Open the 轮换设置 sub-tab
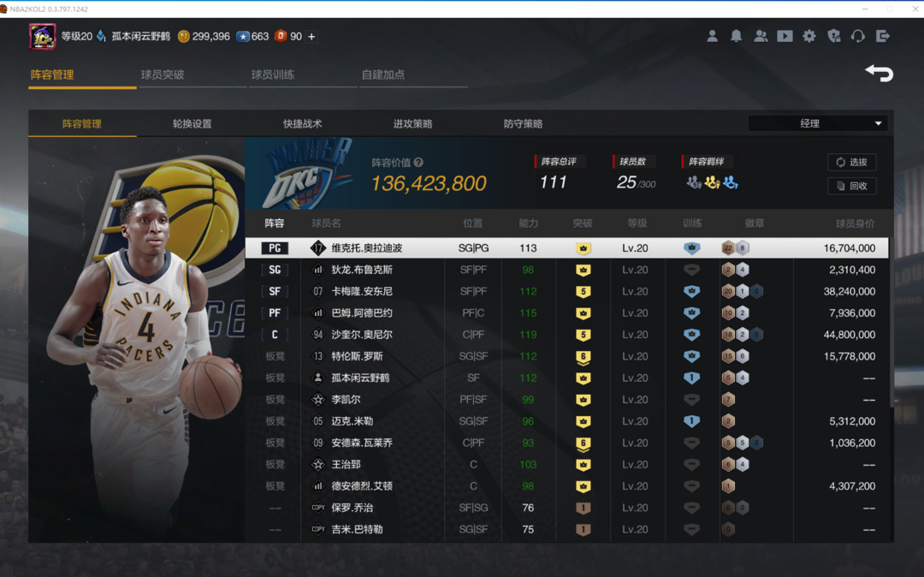 coord(192,124)
